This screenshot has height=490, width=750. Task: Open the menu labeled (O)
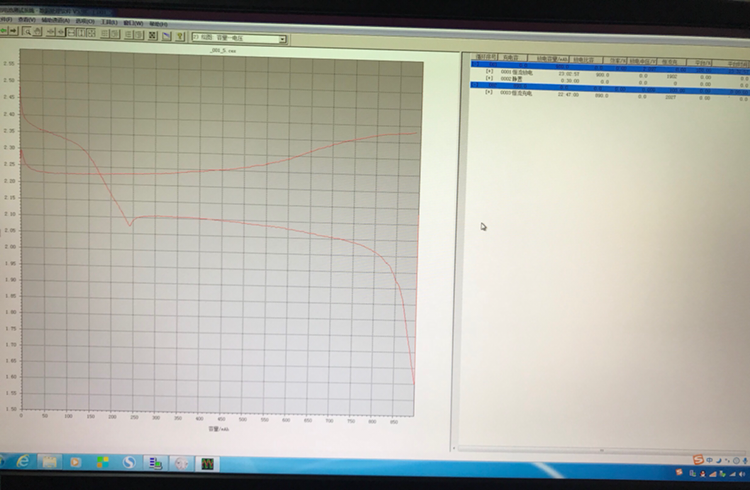[x=85, y=21]
